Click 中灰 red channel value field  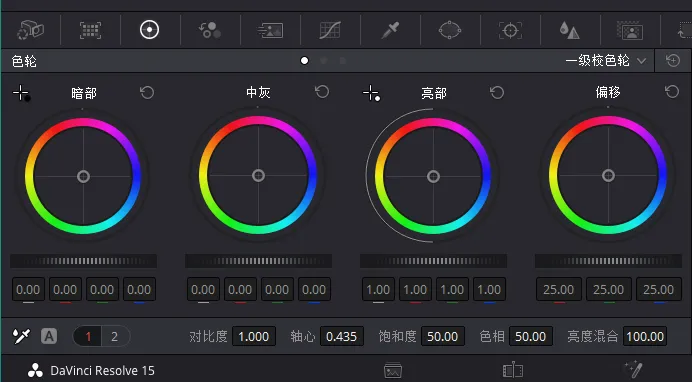[240, 289]
